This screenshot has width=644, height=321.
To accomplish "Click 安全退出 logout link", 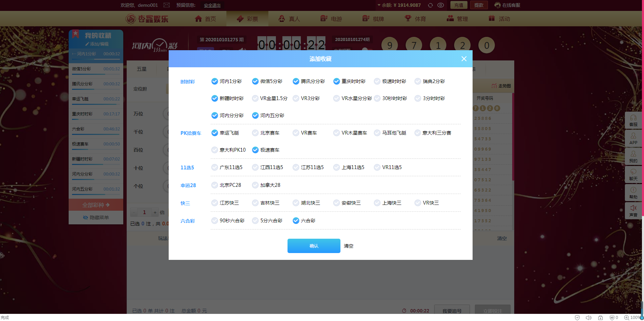I will pyautogui.click(x=212, y=5).
